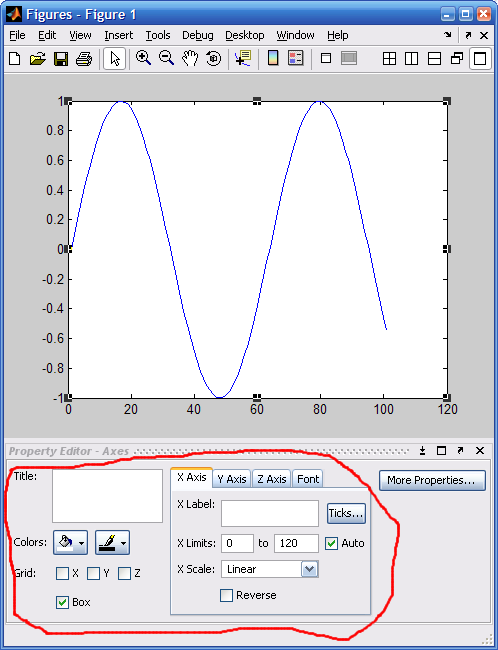Image resolution: width=498 pixels, height=650 pixels.
Task: Open the Debug menu
Action: [x=198, y=35]
